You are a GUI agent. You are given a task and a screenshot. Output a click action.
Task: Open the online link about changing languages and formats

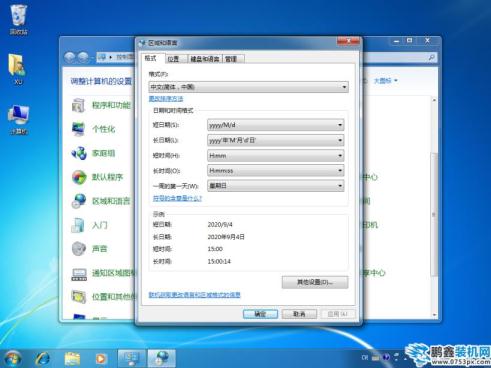coord(195,295)
